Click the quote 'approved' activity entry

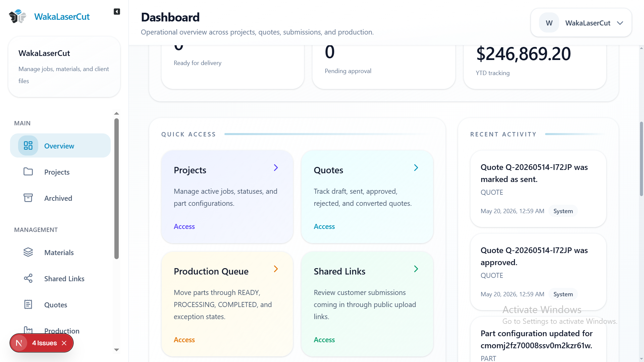pyautogui.click(x=538, y=272)
